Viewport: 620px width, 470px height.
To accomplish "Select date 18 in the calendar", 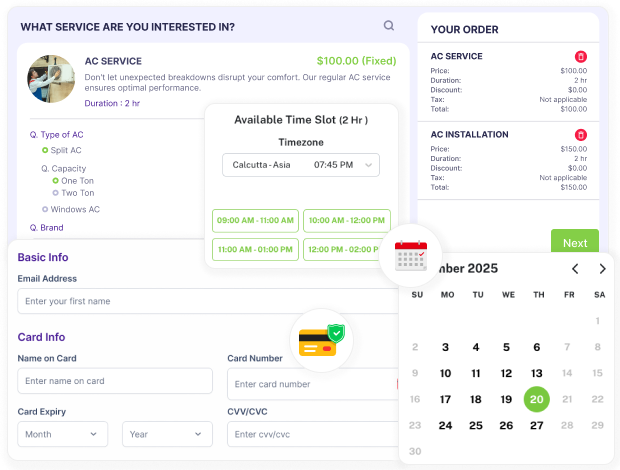I will [476, 399].
